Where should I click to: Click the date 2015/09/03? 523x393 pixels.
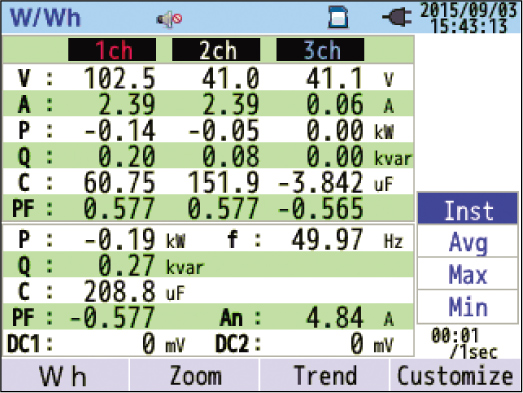[468, 10]
